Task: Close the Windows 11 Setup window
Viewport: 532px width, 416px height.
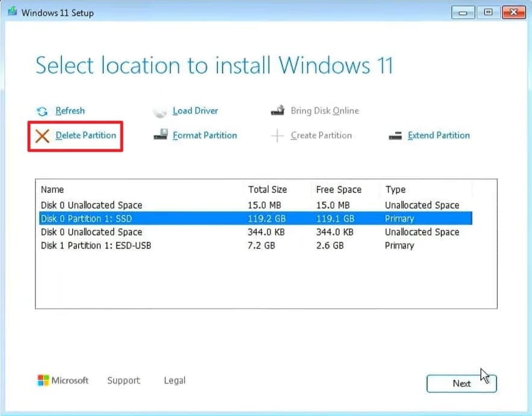Action: tap(514, 13)
